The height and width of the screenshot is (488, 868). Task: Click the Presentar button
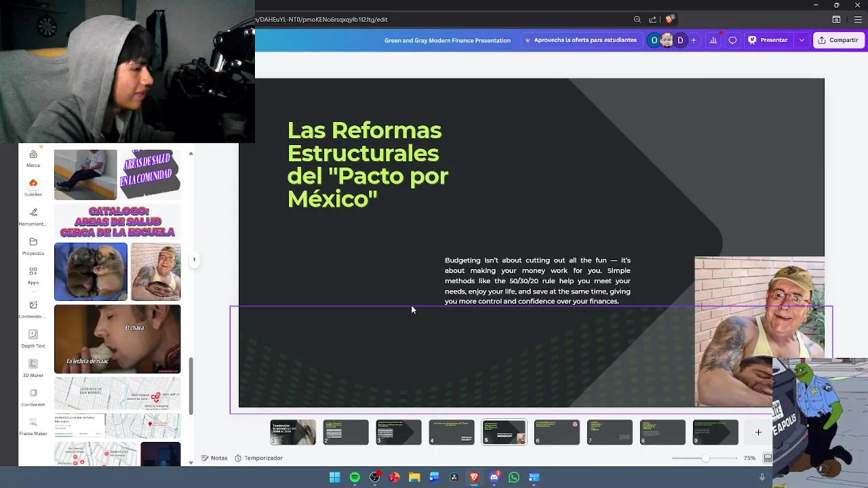(x=768, y=40)
